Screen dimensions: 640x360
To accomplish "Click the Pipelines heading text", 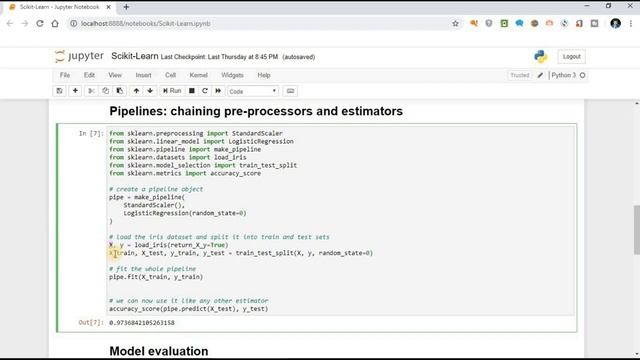I will (256, 111).
